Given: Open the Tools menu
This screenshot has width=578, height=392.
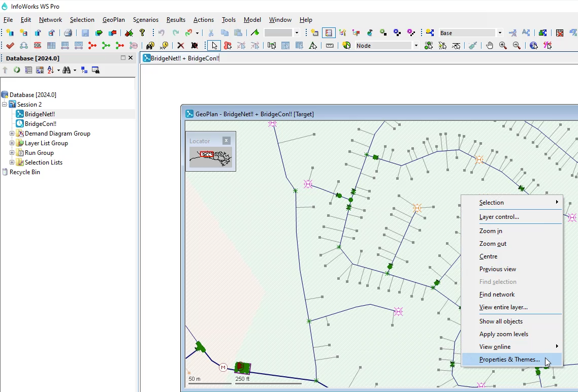Looking at the screenshot, I should [x=229, y=20].
